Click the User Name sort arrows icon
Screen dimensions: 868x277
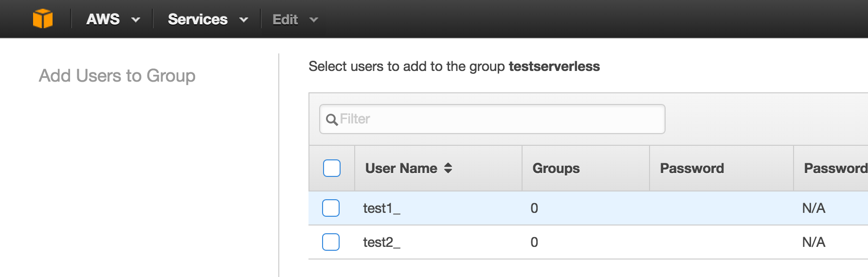click(x=448, y=168)
